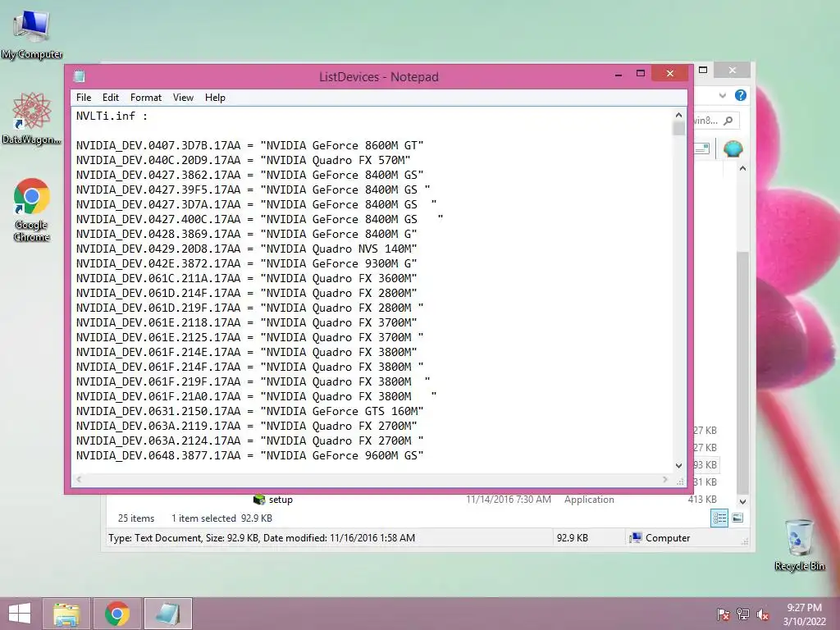Click the 'ListDevices - Notepad' title text

379,77
